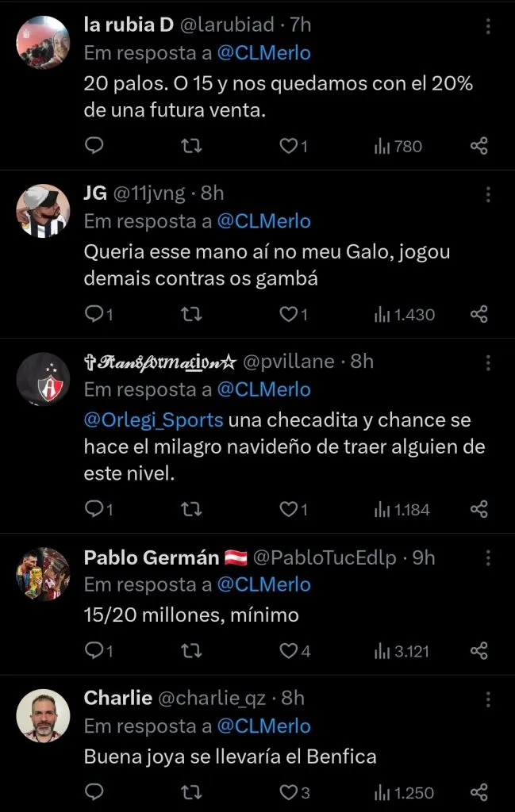Click the retweet icon on JG's reply

(190, 314)
